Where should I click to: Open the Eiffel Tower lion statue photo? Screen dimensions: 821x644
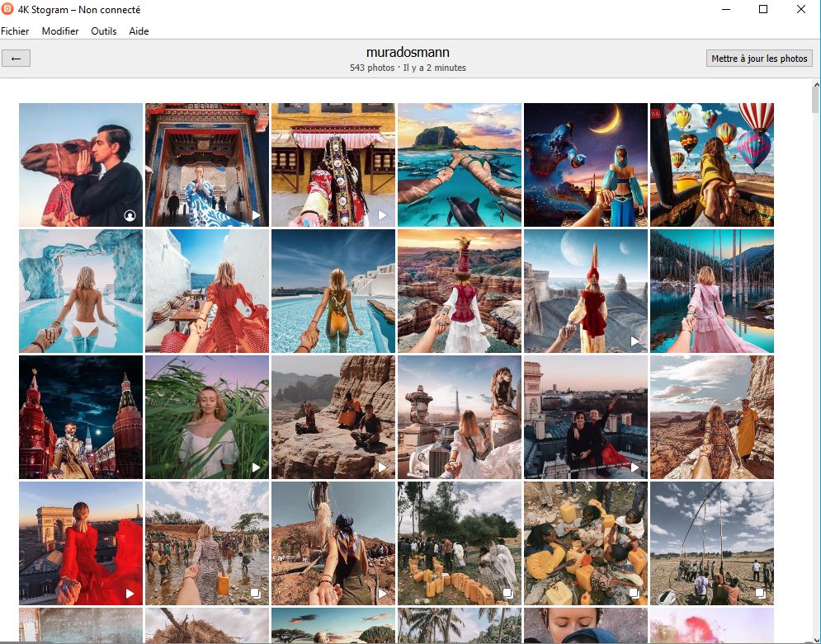pos(459,417)
